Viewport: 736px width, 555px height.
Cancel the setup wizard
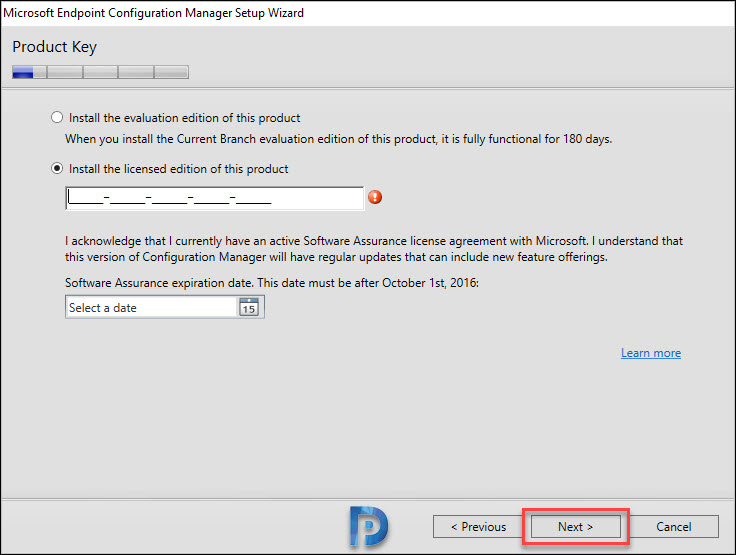674,526
